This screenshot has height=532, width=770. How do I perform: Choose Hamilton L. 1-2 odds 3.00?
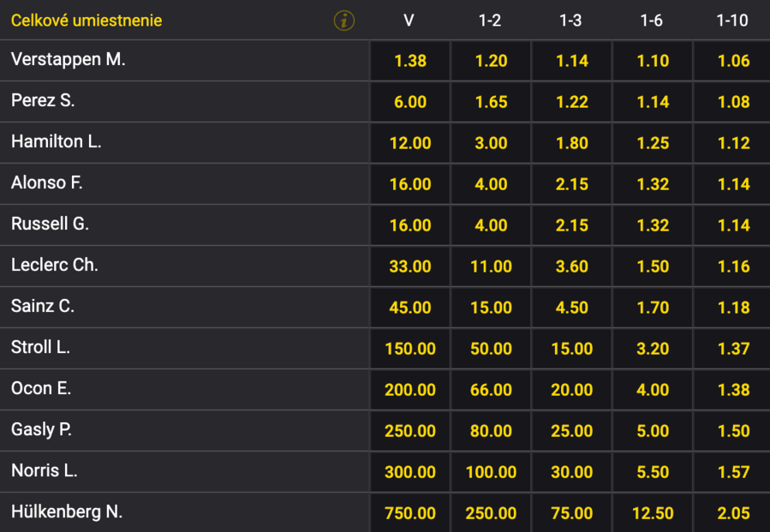[491, 143]
